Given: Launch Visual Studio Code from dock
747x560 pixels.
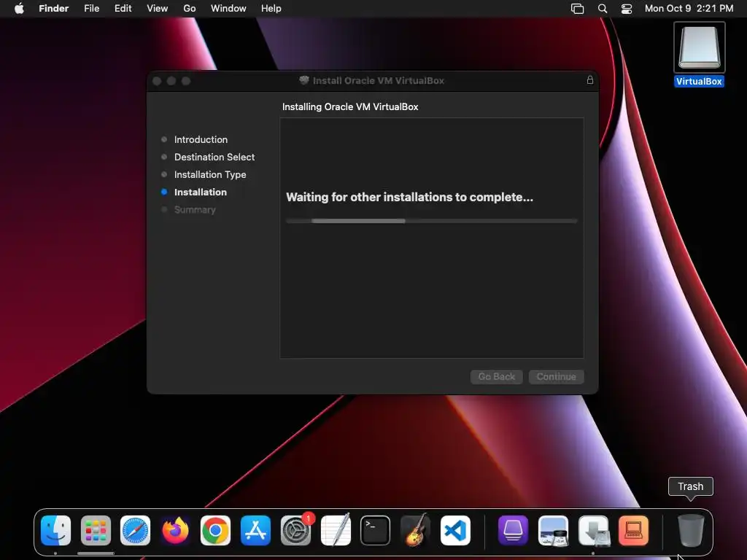Looking at the screenshot, I should [x=455, y=530].
